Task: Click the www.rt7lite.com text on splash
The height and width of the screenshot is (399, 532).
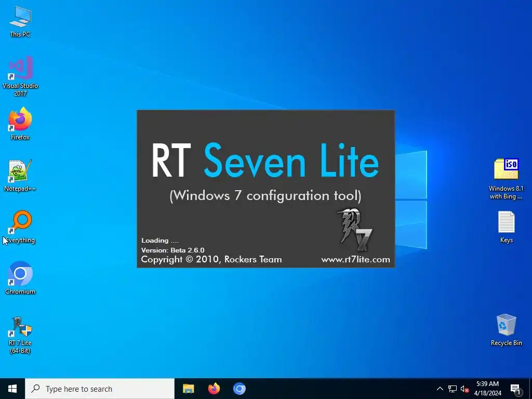Action: 355,260
